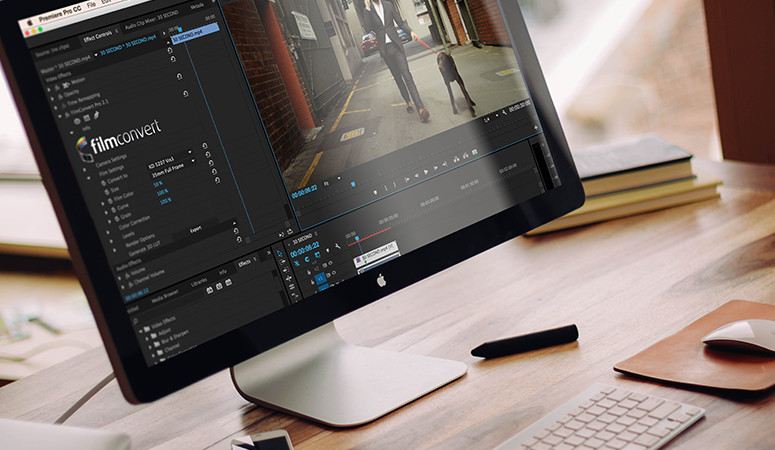Toggle animation stopwatch for Curve

(113, 210)
